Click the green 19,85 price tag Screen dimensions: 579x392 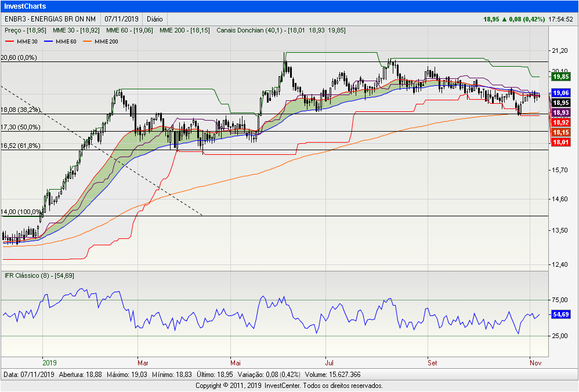(560, 77)
